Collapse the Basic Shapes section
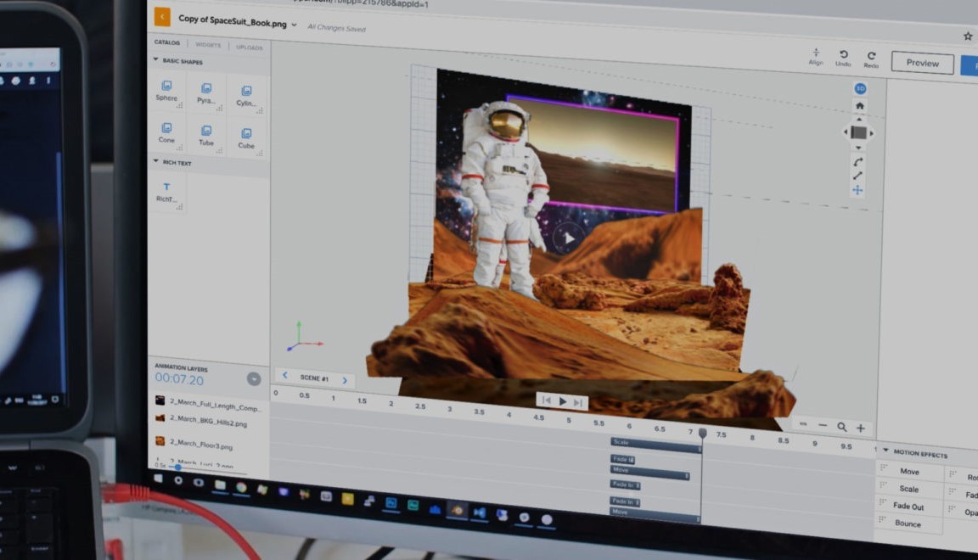The height and width of the screenshot is (560, 978). 155,60
